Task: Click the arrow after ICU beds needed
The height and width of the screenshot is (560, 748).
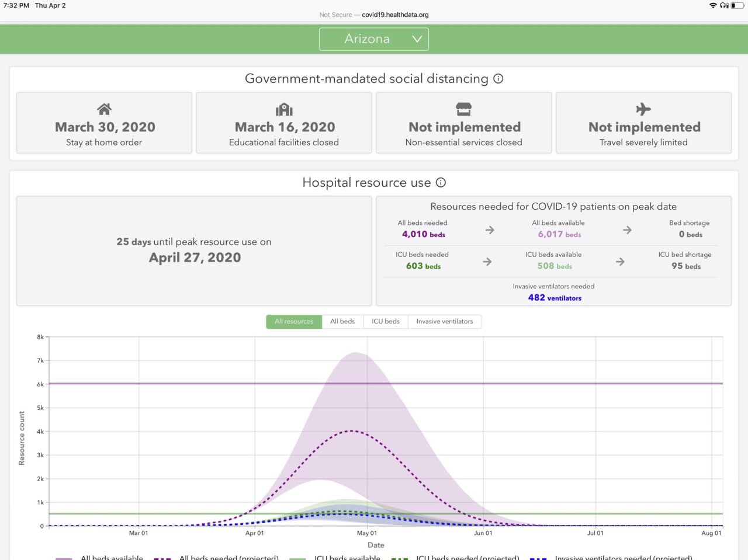Action: point(487,262)
